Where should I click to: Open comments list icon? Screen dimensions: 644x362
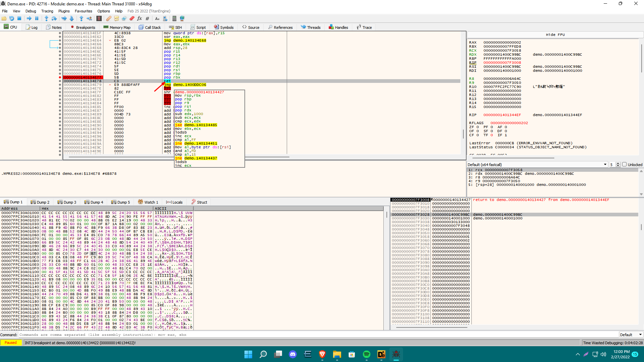tap(117, 18)
